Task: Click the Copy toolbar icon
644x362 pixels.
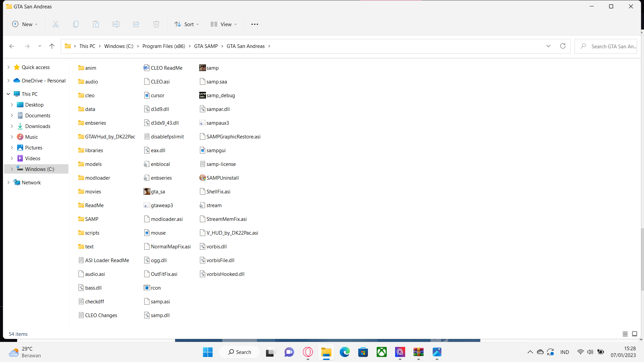Action: tap(76, 24)
